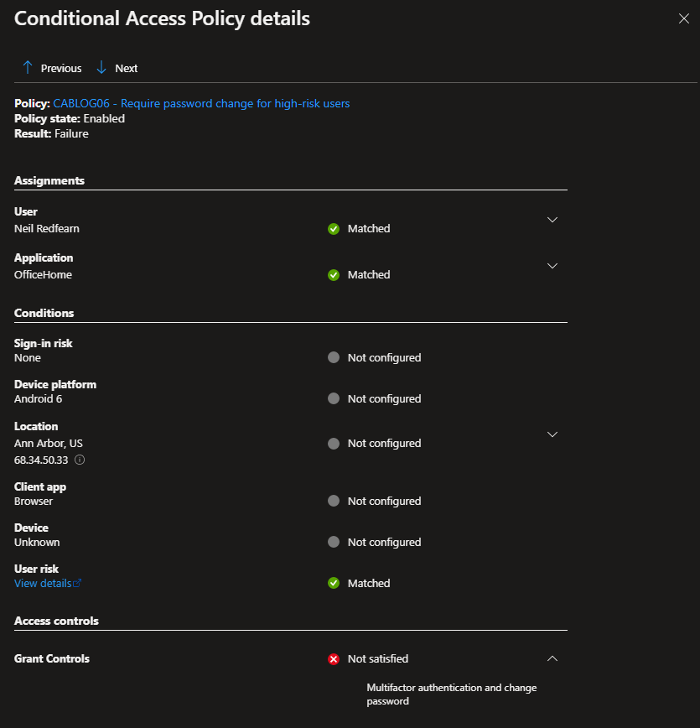Viewport: 700px width, 728px height.
Task: Open View details link under User risk
Action: tap(43, 583)
